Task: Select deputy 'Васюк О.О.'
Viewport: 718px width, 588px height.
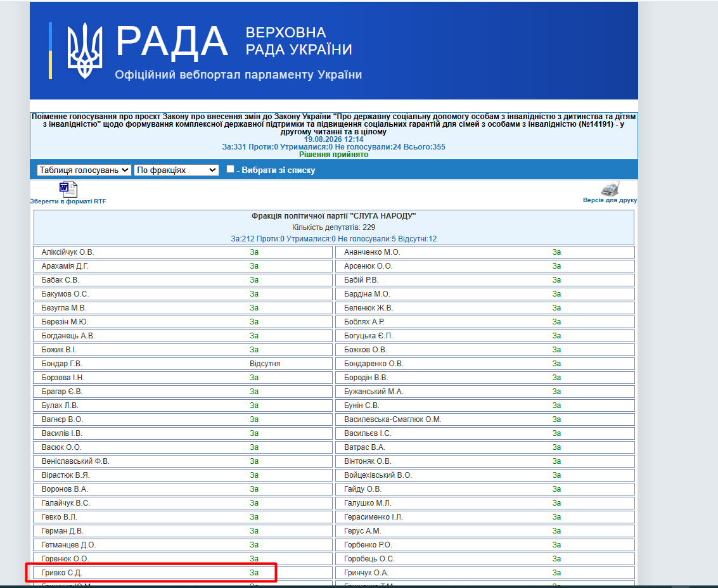Action: point(61,447)
